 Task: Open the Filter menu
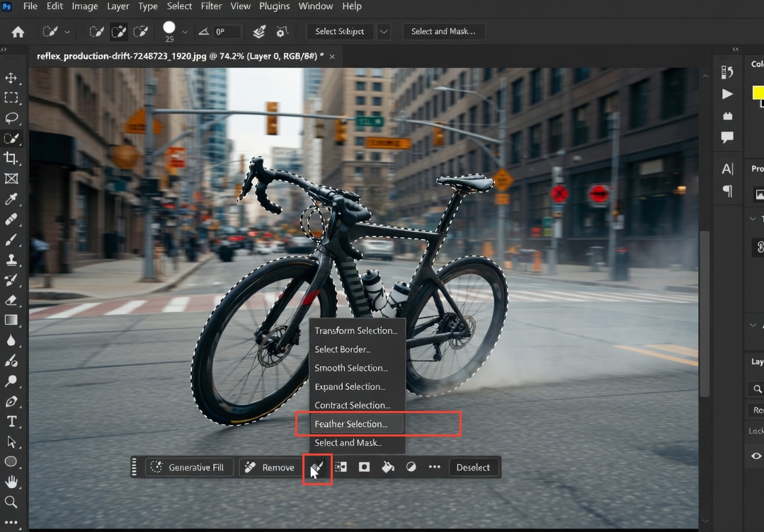coord(211,6)
